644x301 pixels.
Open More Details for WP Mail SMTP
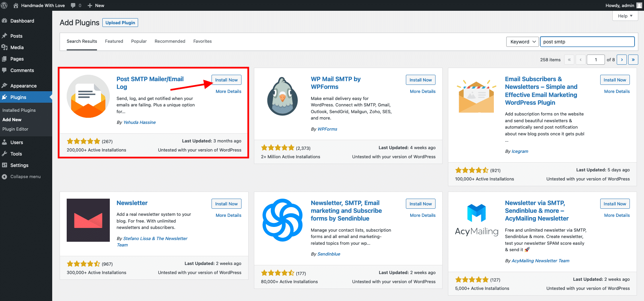[423, 91]
